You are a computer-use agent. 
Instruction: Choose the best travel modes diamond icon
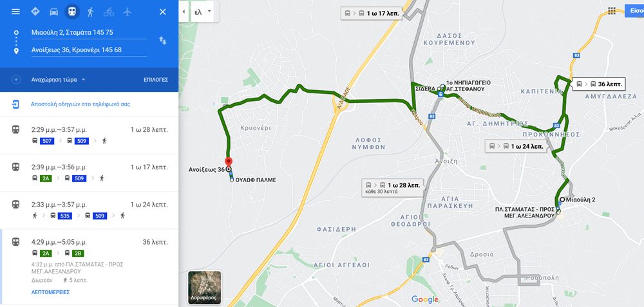(35, 12)
